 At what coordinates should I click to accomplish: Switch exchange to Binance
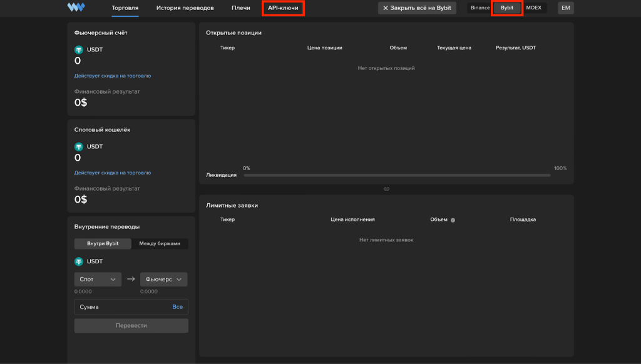point(479,8)
